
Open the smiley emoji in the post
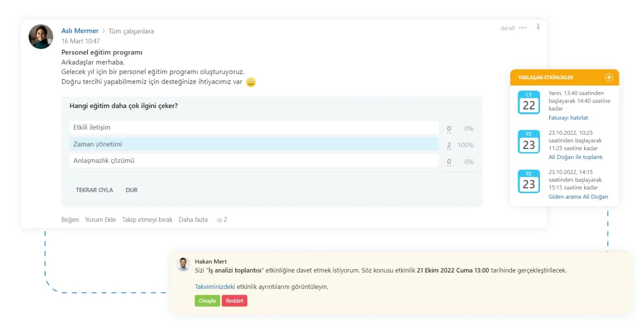pyautogui.click(x=251, y=82)
